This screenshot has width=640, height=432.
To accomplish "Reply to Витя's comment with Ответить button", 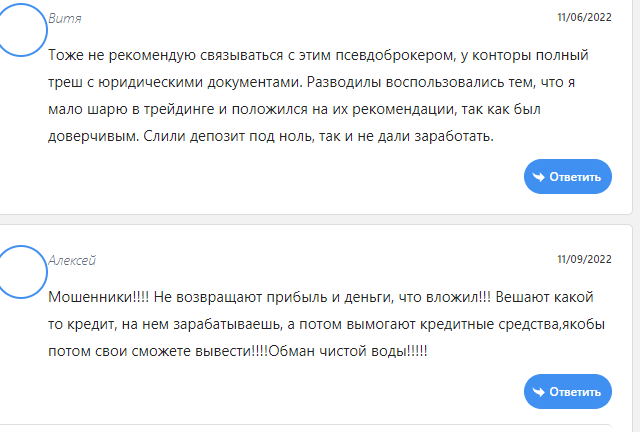I will point(568,176).
